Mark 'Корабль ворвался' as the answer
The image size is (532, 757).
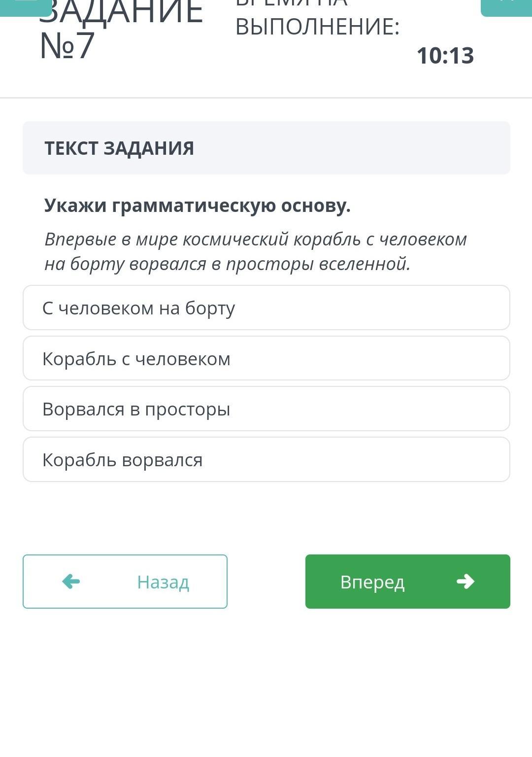pos(266,460)
